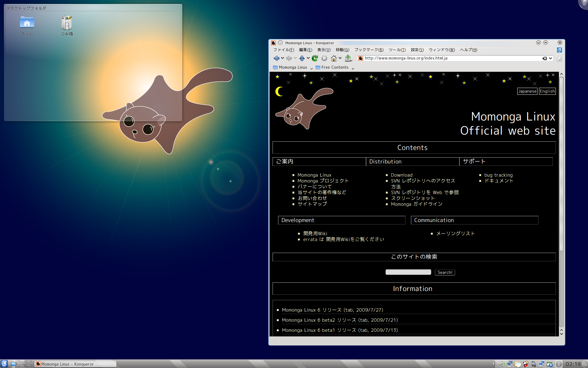Screen dimensions: 588x368
Task: Select the ファイル menu in Konqueror
Action: [x=283, y=50]
